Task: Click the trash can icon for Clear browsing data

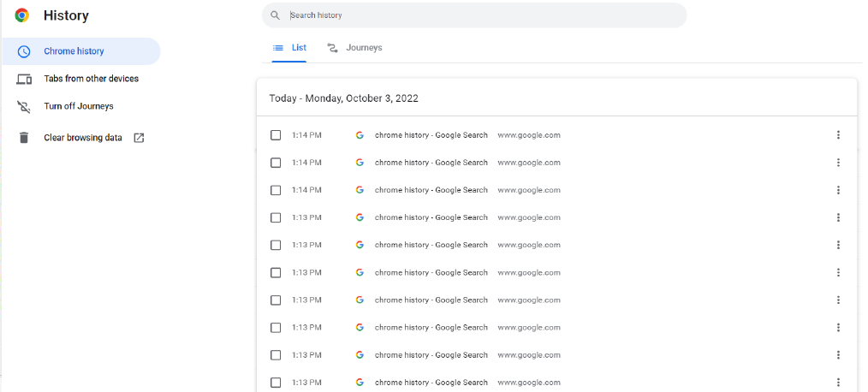Action: (x=24, y=138)
